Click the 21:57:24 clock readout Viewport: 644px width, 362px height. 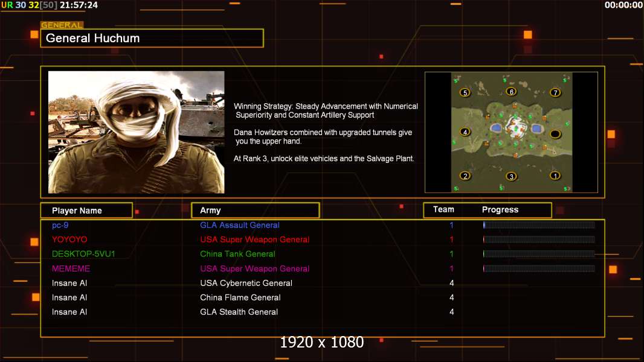[x=79, y=5]
